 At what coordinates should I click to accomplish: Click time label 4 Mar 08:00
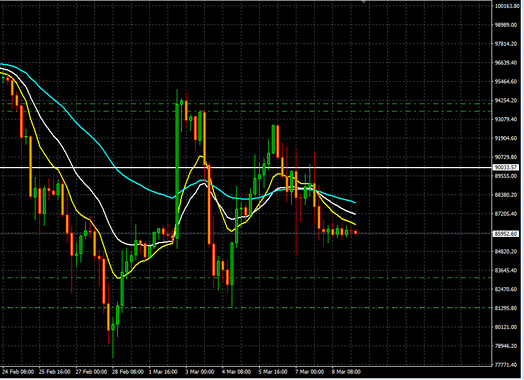point(236,372)
